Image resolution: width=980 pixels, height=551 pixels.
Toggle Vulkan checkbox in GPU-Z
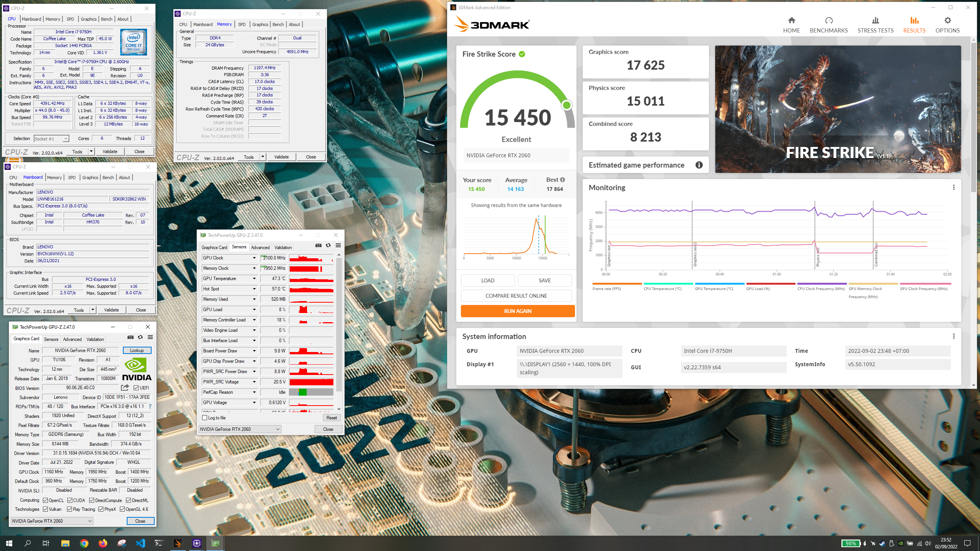tap(46, 509)
